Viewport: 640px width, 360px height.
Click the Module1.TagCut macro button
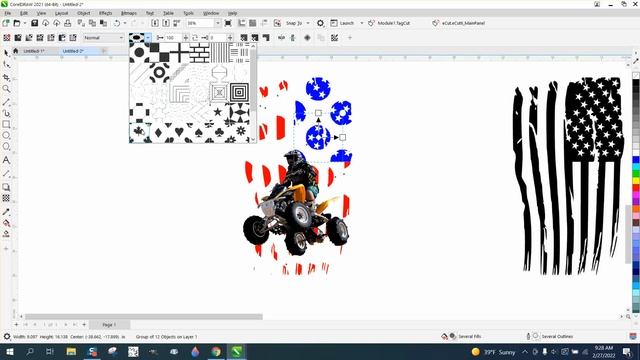point(389,23)
